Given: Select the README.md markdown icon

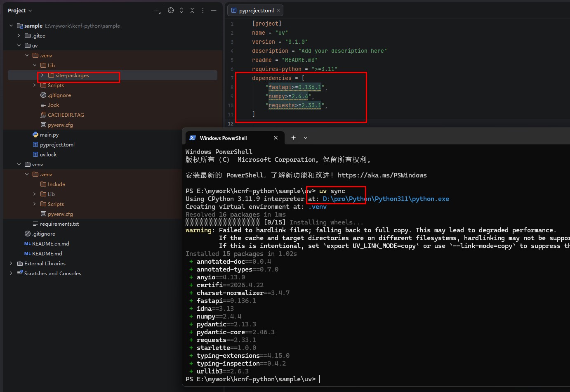Looking at the screenshot, I should point(28,253).
